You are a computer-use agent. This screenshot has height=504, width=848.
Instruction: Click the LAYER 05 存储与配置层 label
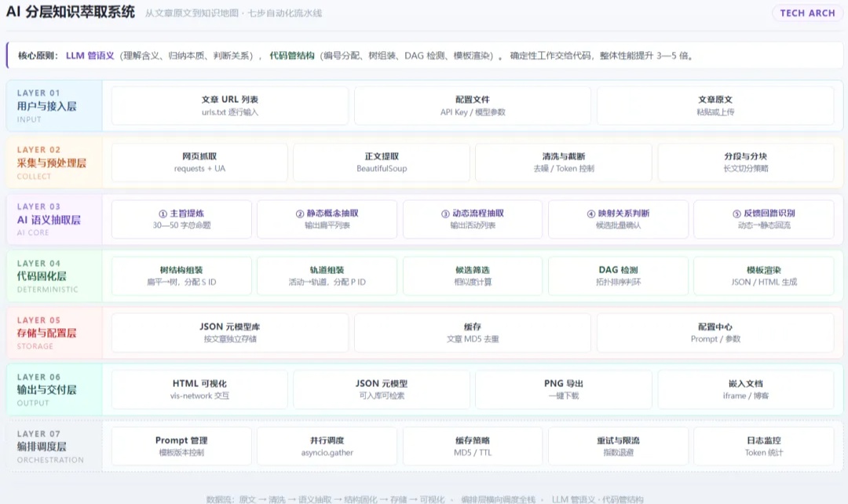point(54,333)
